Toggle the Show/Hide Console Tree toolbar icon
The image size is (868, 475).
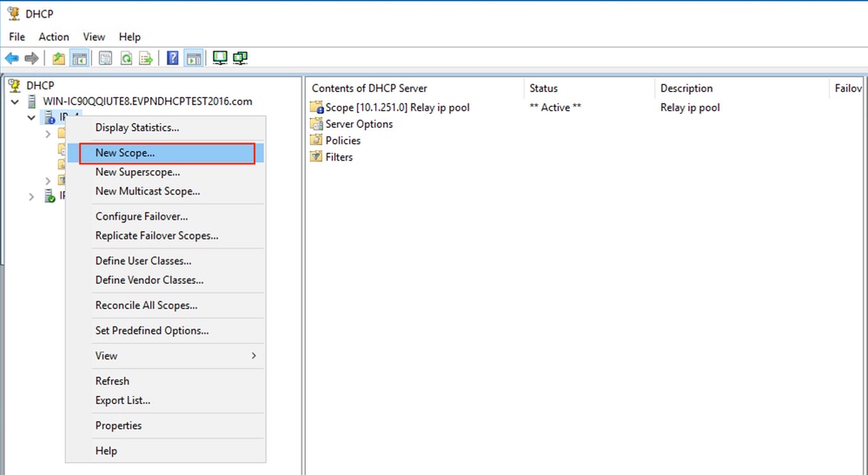coord(80,58)
